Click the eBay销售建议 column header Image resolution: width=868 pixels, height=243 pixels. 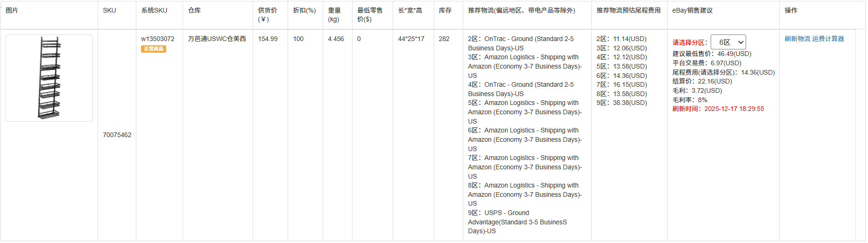click(692, 10)
